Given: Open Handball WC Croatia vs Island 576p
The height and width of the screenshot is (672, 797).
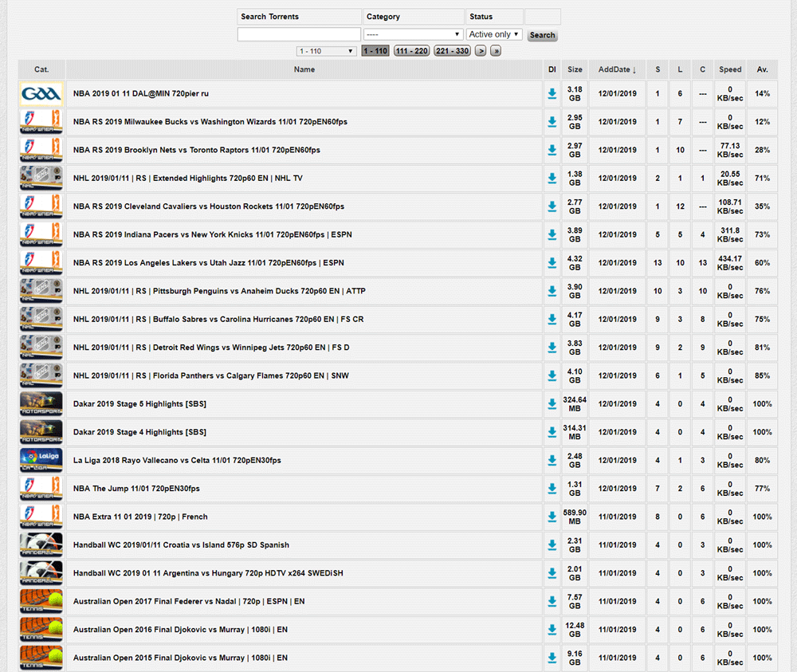Looking at the screenshot, I should point(181,545).
